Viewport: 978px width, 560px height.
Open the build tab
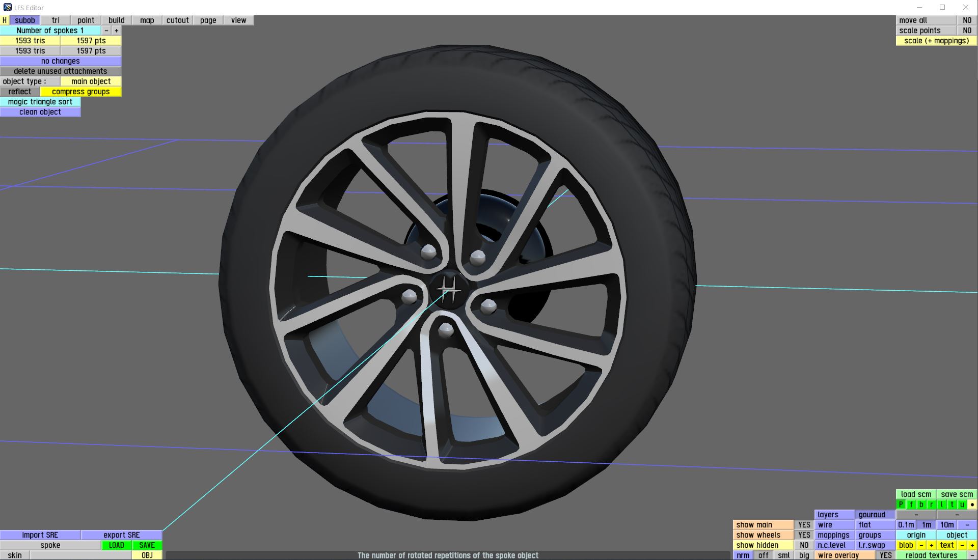pyautogui.click(x=116, y=20)
